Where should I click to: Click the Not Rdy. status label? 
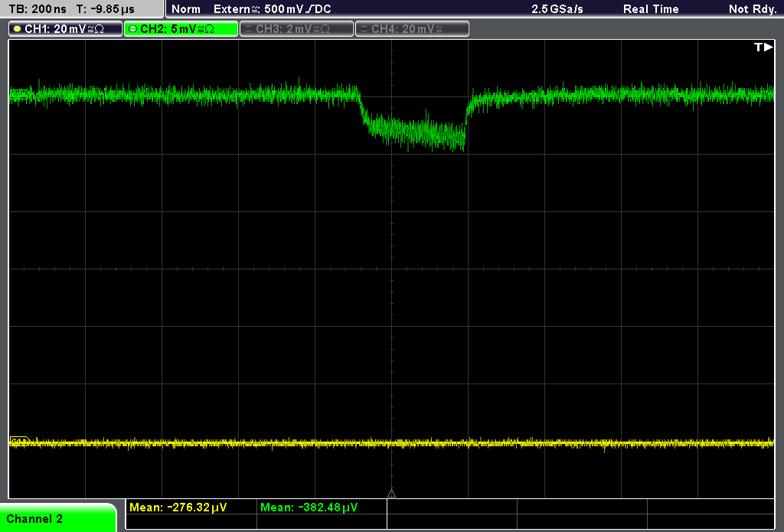(x=753, y=9)
